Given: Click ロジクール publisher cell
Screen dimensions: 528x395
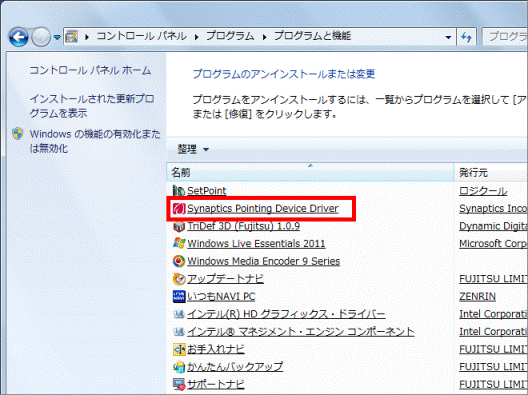Looking at the screenshot, I should pyautogui.click(x=483, y=191).
